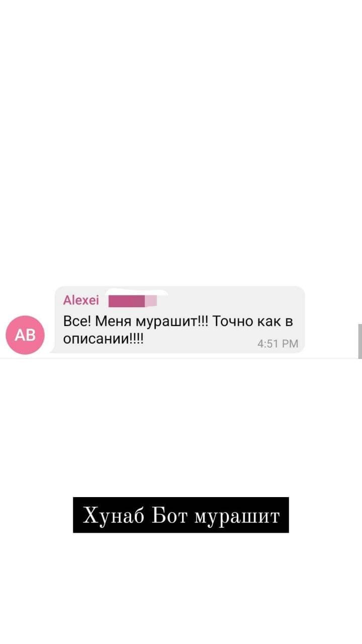Click the light pink end of redacted bar

(151, 301)
